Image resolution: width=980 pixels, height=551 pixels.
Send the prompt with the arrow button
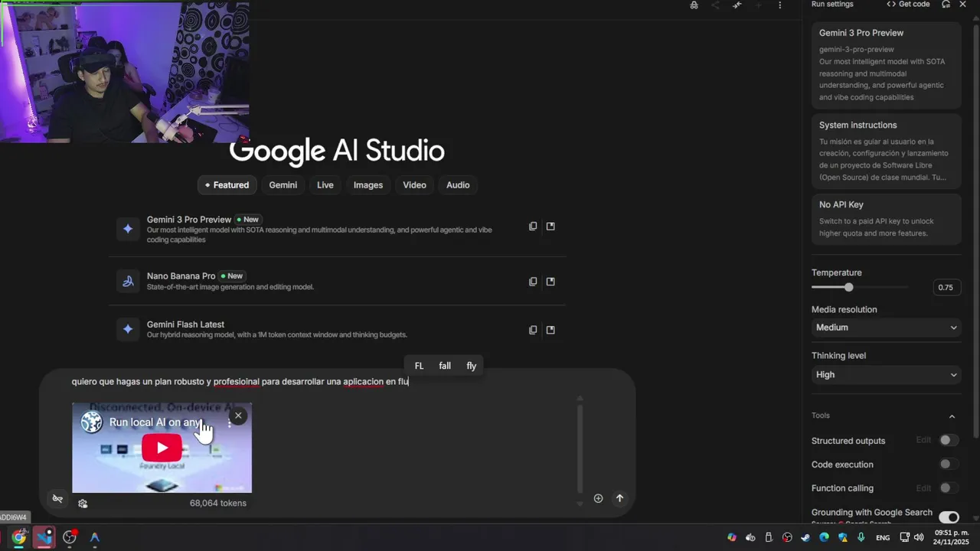pyautogui.click(x=619, y=498)
